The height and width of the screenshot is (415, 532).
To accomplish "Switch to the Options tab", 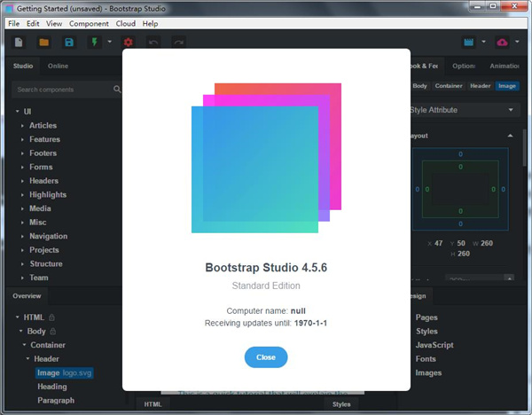I will coord(464,66).
